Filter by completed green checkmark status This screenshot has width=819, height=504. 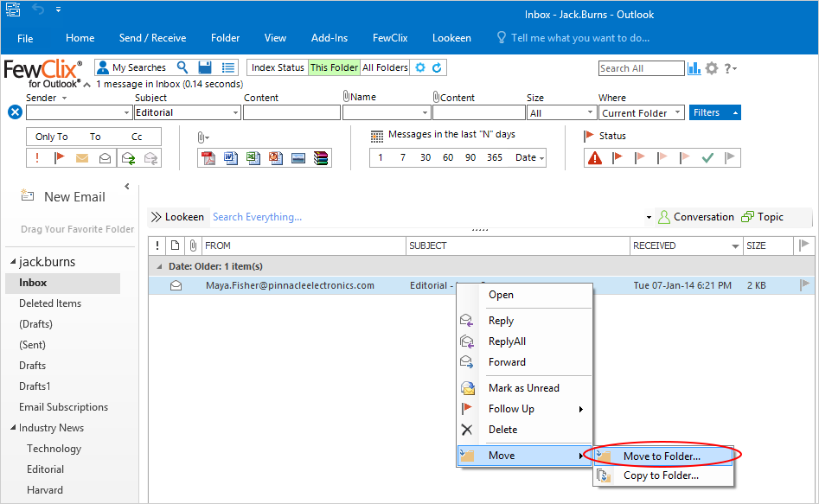tap(707, 158)
